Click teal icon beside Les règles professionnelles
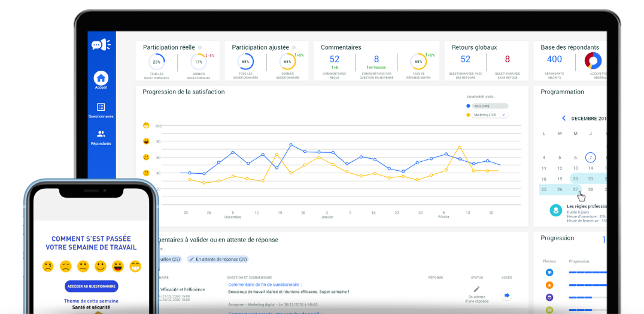The height and width of the screenshot is (314, 644). point(555,210)
